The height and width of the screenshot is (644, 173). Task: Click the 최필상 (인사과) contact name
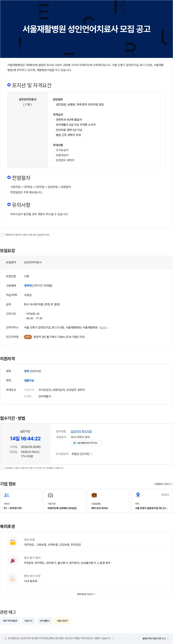click(x=80, y=454)
